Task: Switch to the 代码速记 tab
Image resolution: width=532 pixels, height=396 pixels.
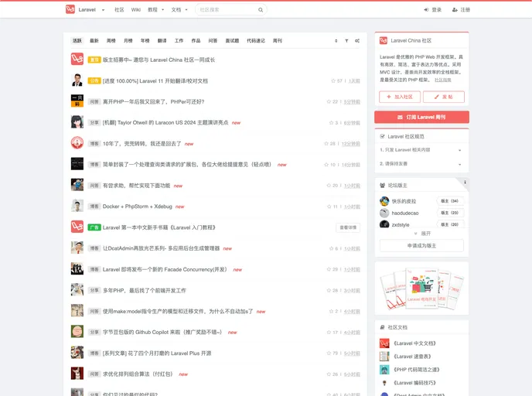Action: point(256,41)
